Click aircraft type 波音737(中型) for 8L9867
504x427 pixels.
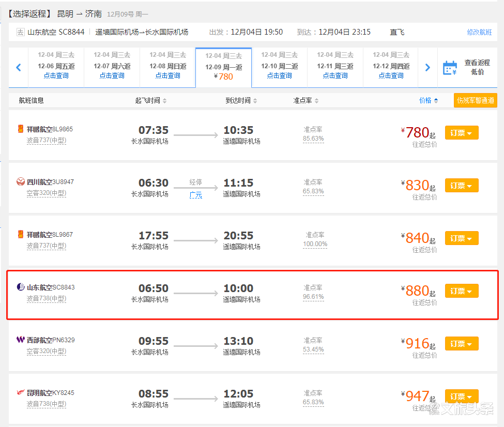[x=47, y=246]
